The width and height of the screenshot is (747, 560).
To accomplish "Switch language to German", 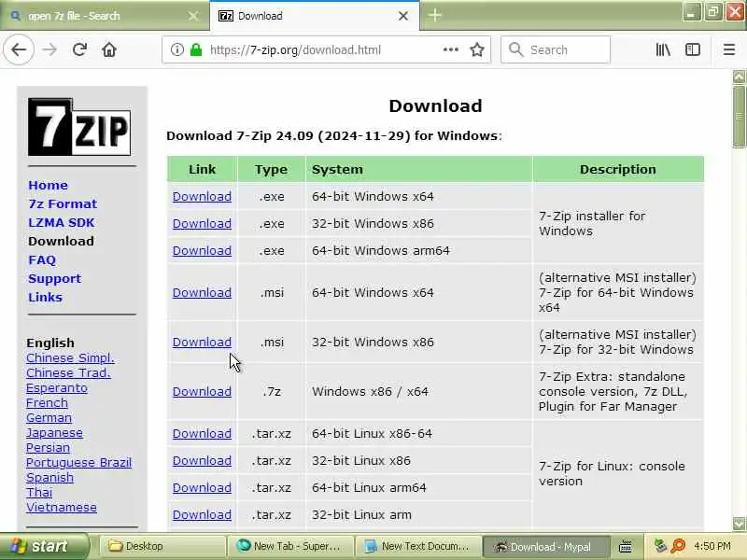I will [49, 417].
